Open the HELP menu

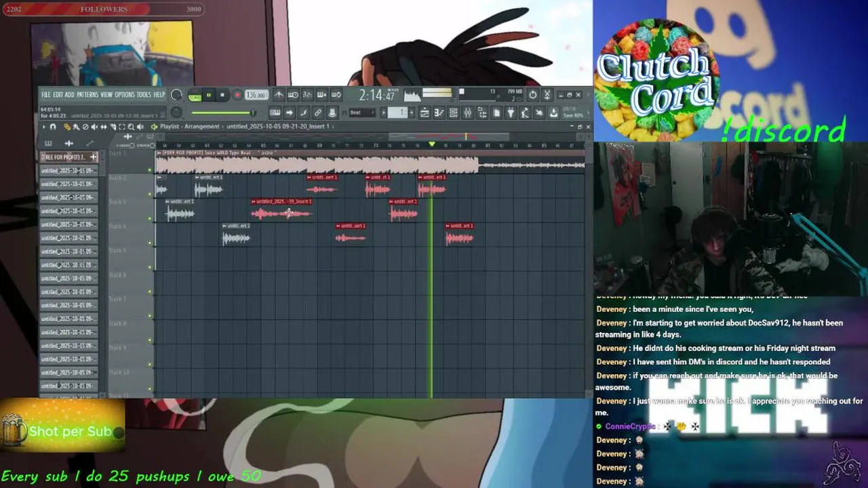click(x=159, y=95)
